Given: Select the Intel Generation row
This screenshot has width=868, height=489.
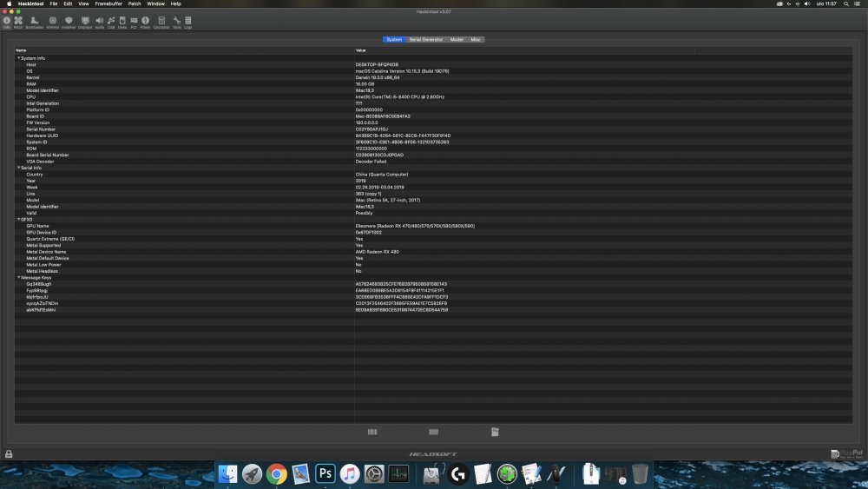Looking at the screenshot, I should click(x=433, y=103).
